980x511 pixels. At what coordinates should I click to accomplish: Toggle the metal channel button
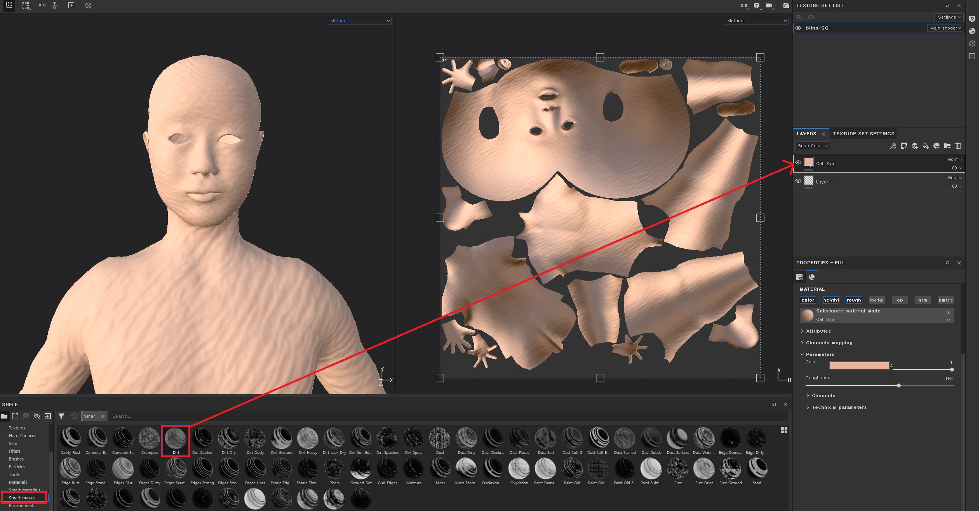tap(877, 300)
